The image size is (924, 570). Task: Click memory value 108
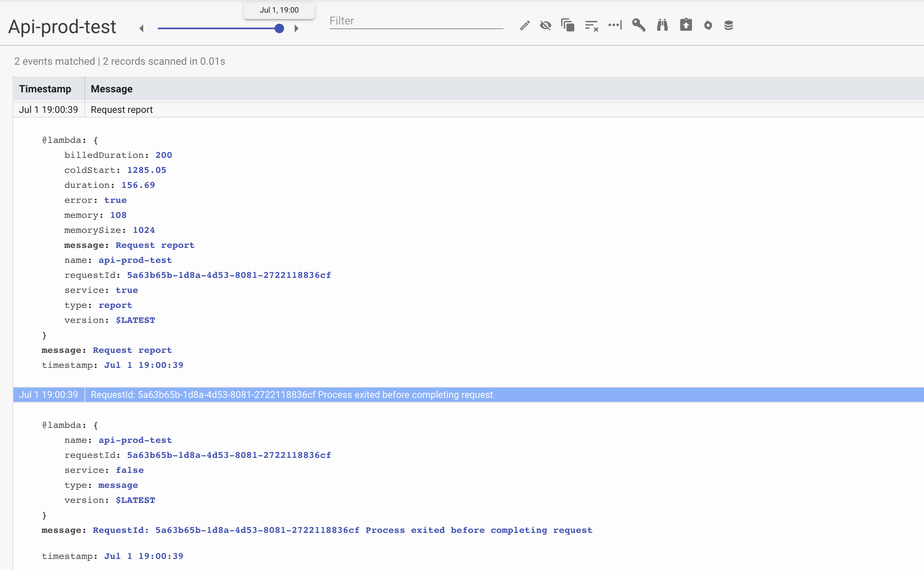point(118,215)
